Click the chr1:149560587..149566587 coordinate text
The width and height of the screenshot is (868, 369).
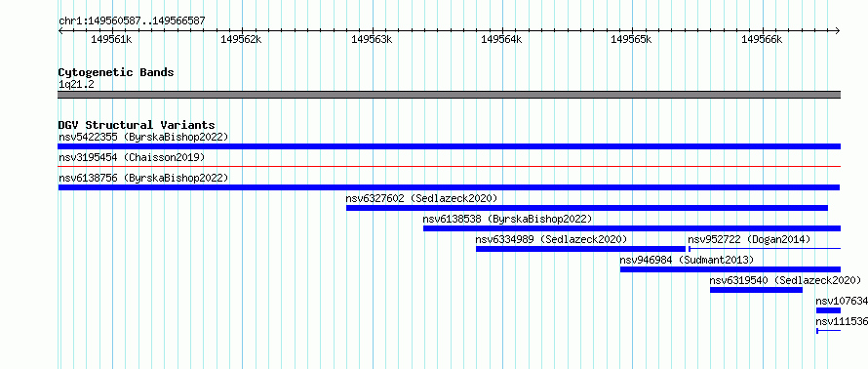(132, 21)
